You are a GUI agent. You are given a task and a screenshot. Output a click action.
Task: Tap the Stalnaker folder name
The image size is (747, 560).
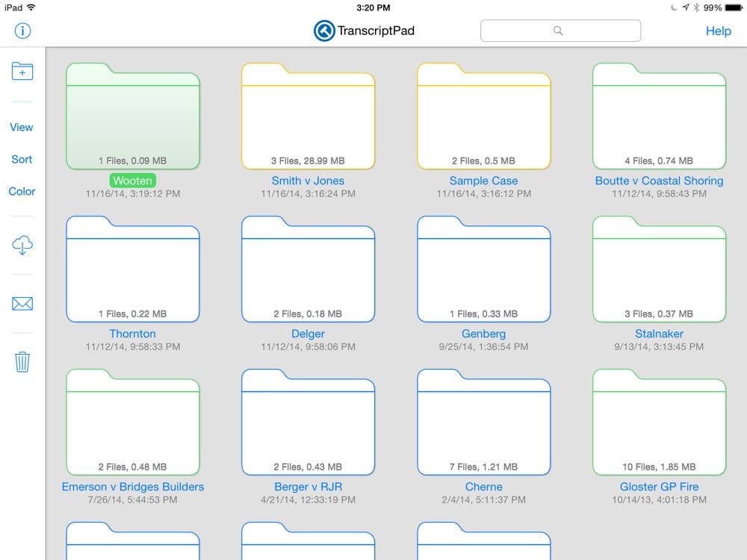pyautogui.click(x=660, y=333)
